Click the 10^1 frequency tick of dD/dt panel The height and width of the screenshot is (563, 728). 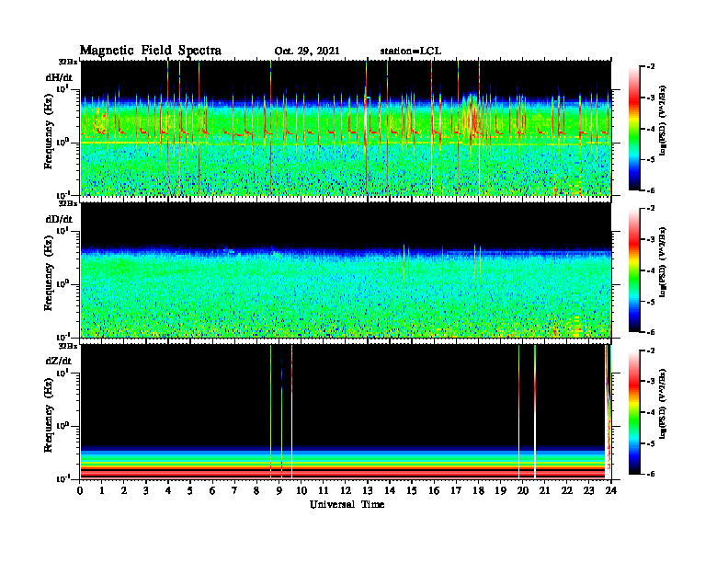point(63,231)
